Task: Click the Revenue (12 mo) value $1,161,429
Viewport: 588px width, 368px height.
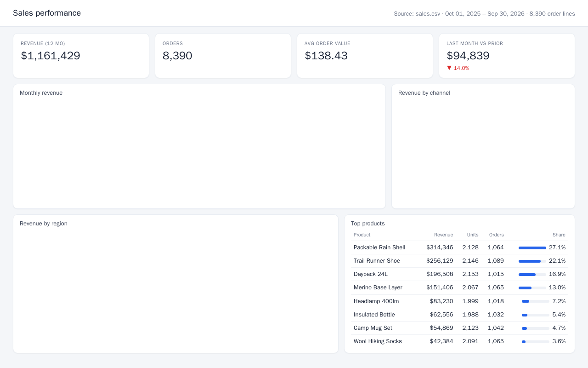Action: point(51,56)
